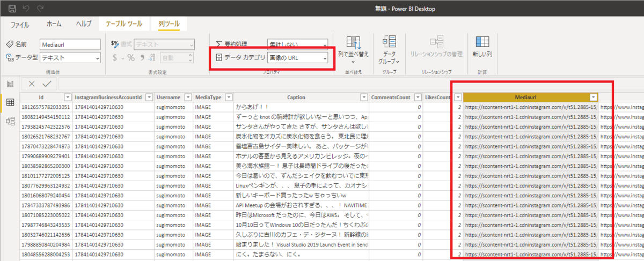Screen dimensions: 644x261
Task: Click the currency $ format icon
Action: (x=115, y=57)
